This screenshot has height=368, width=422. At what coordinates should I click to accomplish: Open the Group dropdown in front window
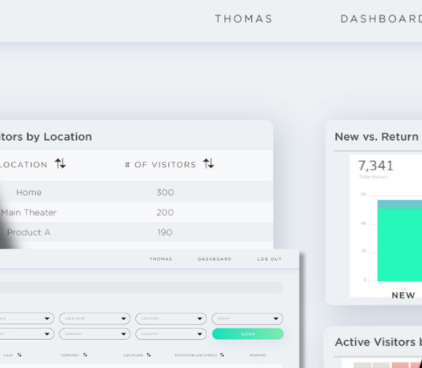coord(247,319)
